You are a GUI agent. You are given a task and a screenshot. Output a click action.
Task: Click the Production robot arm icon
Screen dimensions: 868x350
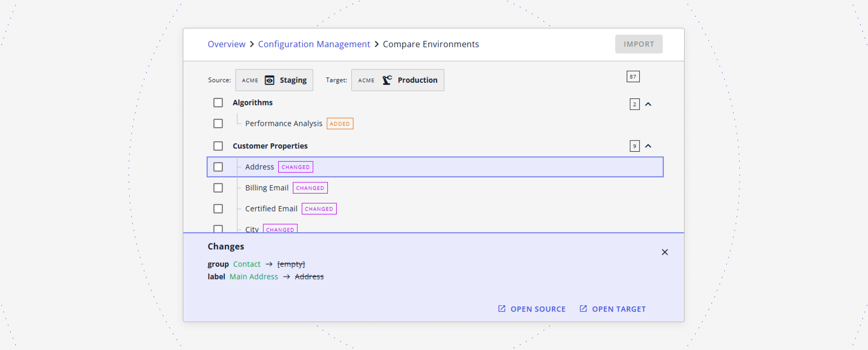pos(387,80)
